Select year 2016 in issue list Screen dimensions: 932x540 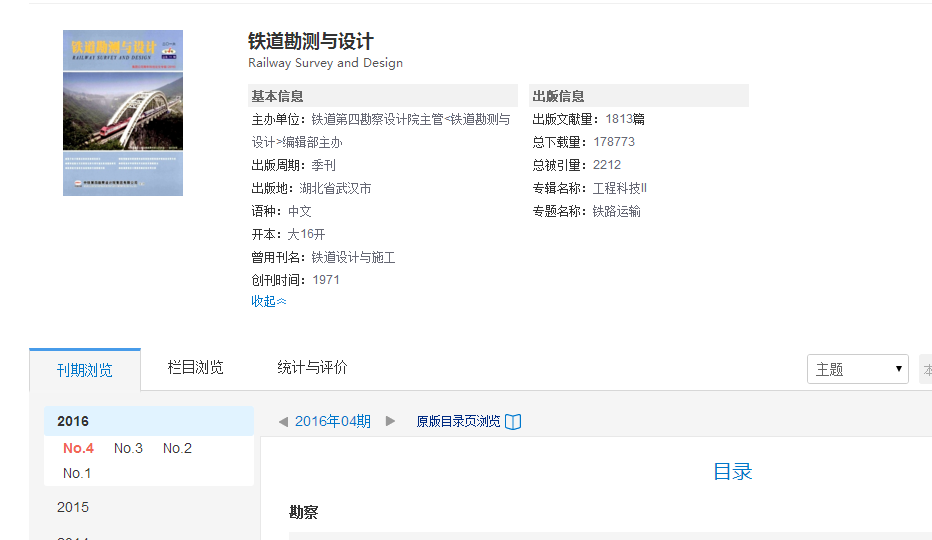pos(149,421)
